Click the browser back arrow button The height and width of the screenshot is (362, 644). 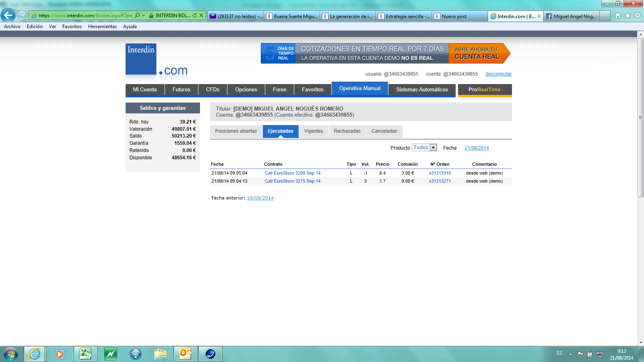8,15
